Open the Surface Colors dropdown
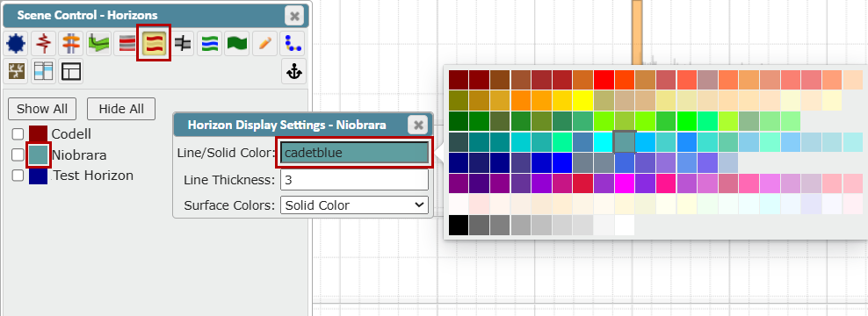The height and width of the screenshot is (316, 868). (354, 205)
